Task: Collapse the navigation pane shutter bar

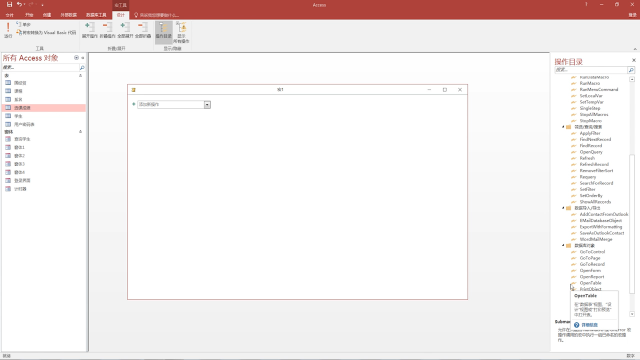Action: point(82,58)
